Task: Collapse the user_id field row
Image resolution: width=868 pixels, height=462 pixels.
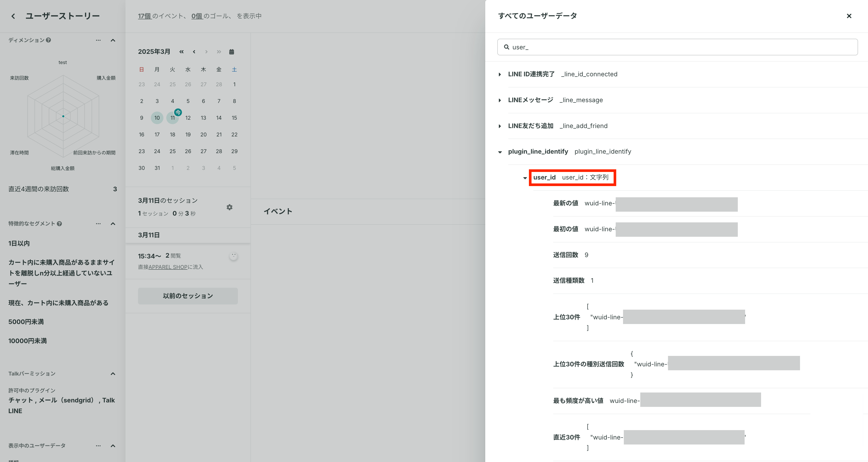Action: pos(525,178)
